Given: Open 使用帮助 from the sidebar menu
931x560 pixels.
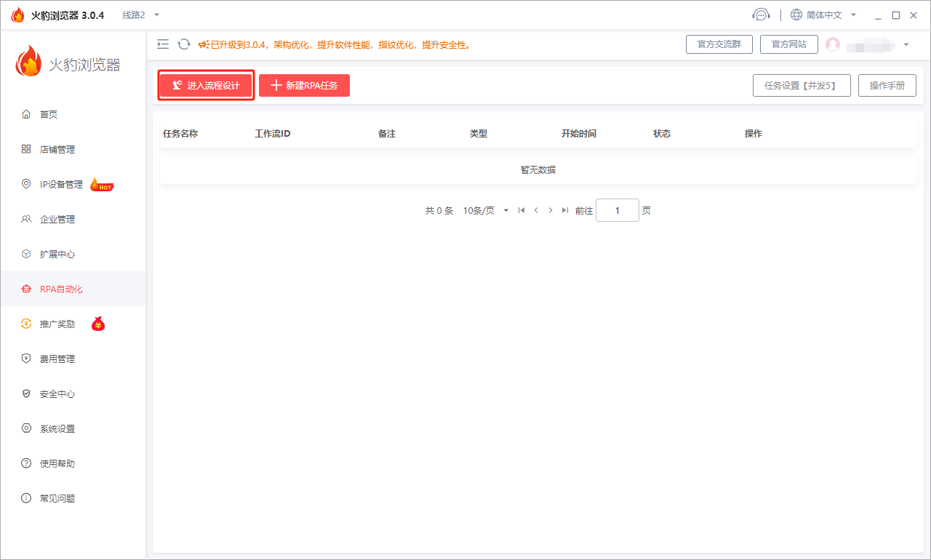Looking at the screenshot, I should tap(58, 463).
